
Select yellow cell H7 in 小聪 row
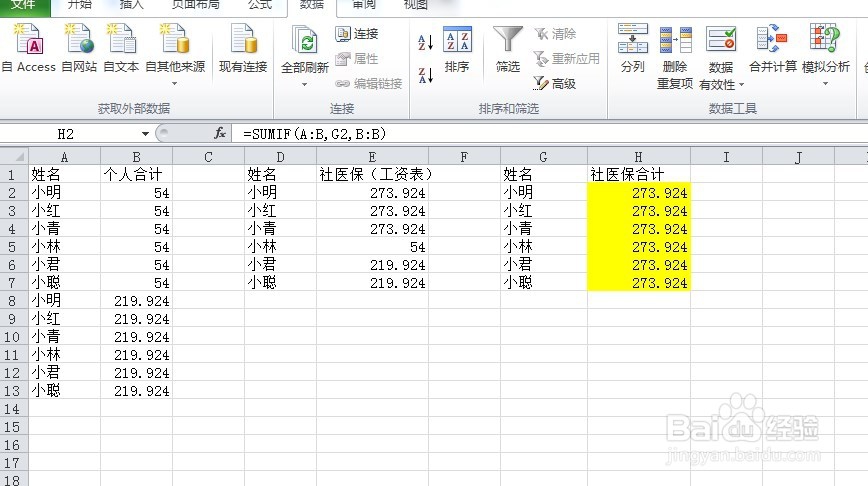point(639,283)
